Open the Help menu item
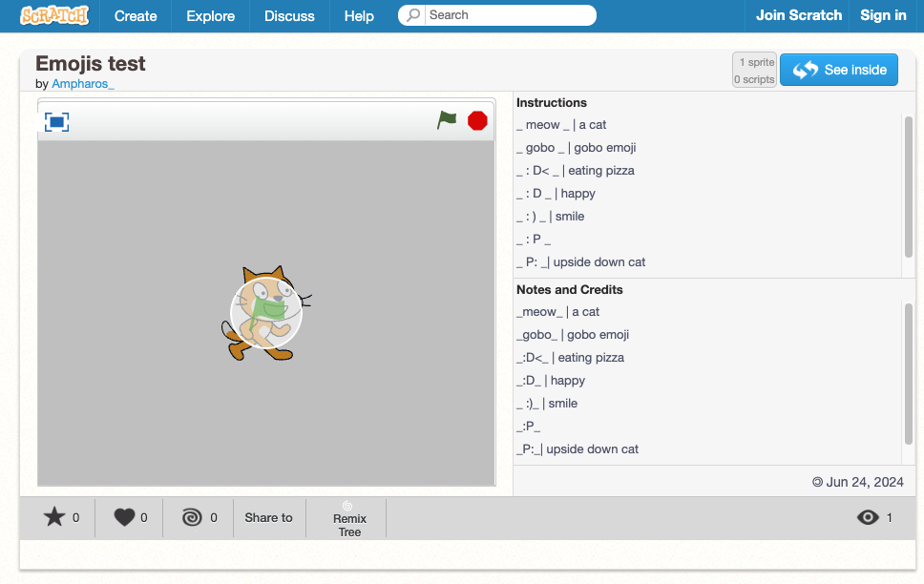This screenshot has width=924, height=584. (x=359, y=16)
